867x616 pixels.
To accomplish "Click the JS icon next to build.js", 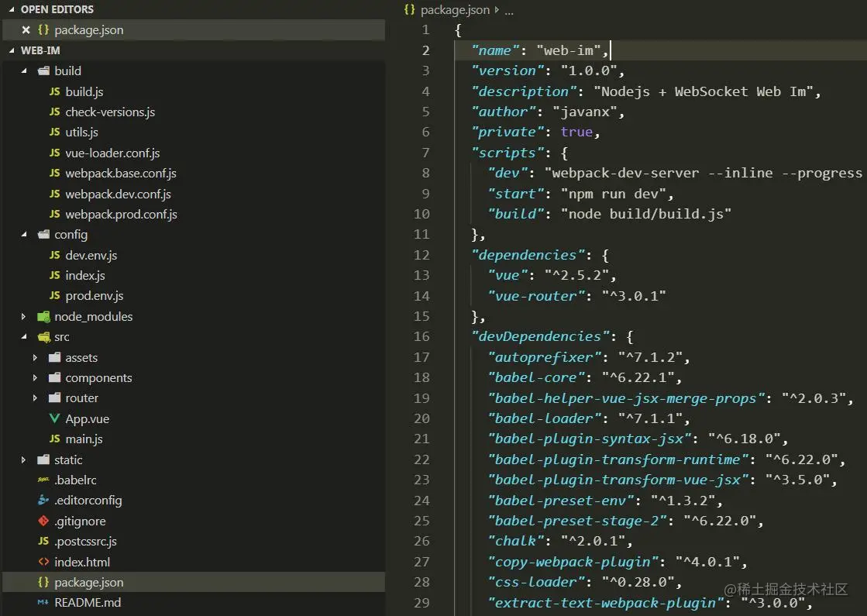I will pos(55,91).
